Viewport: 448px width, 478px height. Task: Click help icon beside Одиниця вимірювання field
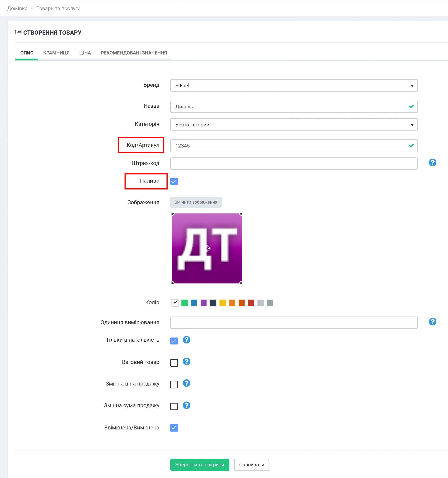[432, 322]
